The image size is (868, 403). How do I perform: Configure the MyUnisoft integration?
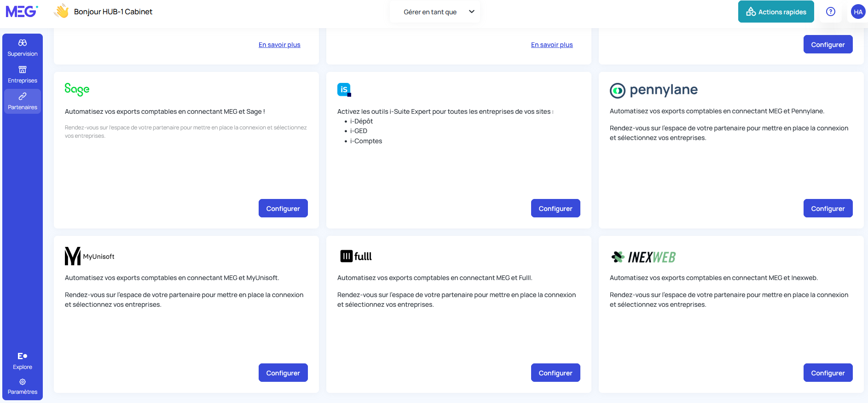(283, 373)
